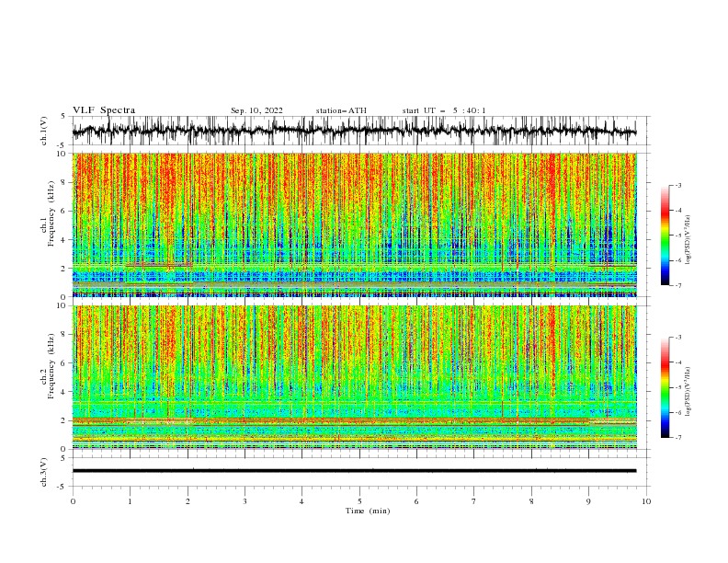Click time axis tick label "0"
The width and height of the screenshot is (728, 563).
tap(73, 501)
